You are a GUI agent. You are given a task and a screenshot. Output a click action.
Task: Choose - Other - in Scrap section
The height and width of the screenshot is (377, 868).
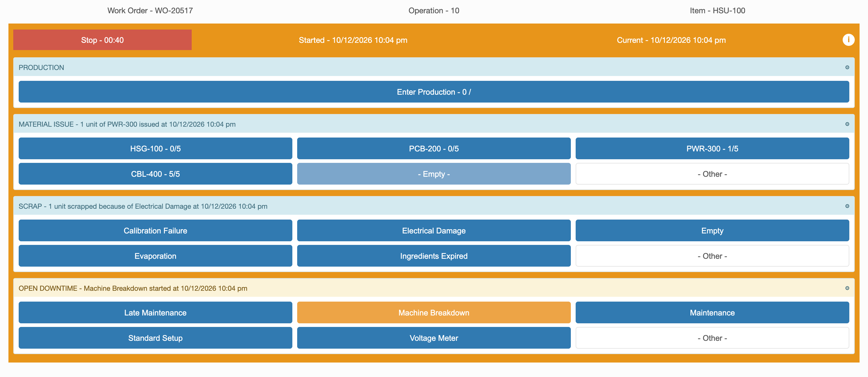(712, 255)
